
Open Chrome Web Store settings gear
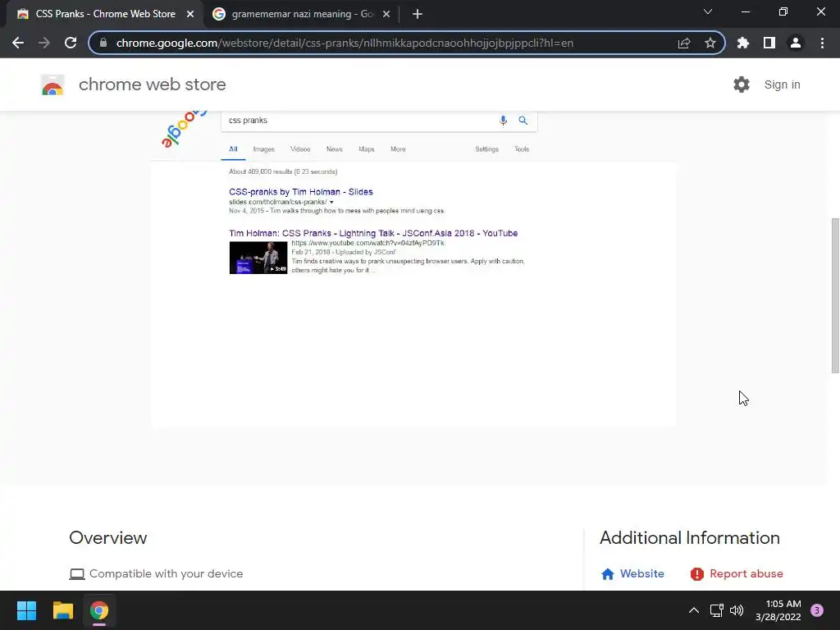(742, 84)
